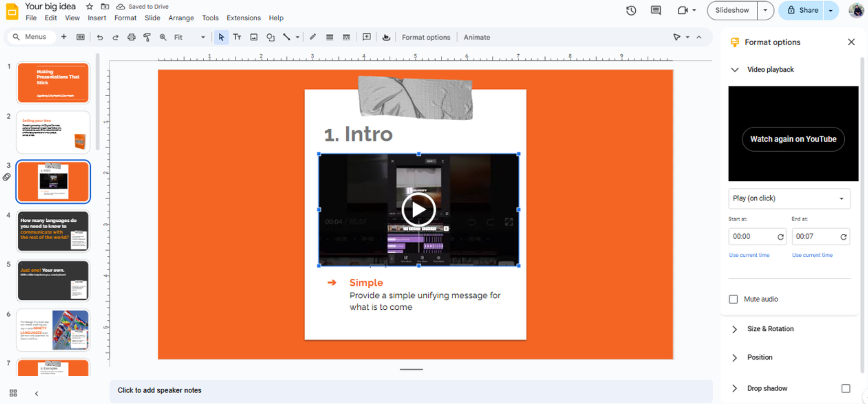Enable the Mute audio checkbox
868x404 pixels.
coord(733,299)
